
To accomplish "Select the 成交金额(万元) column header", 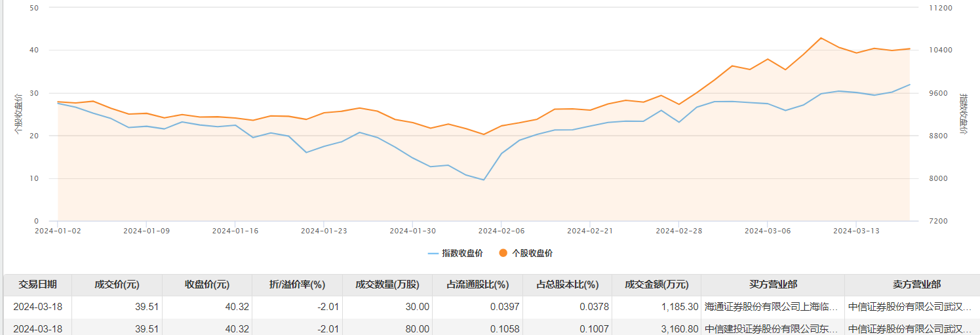I will coord(657,285).
